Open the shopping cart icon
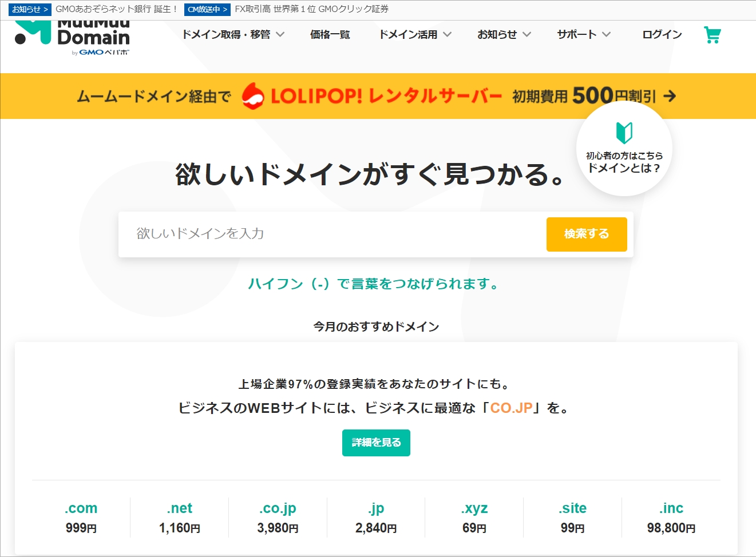 712,35
